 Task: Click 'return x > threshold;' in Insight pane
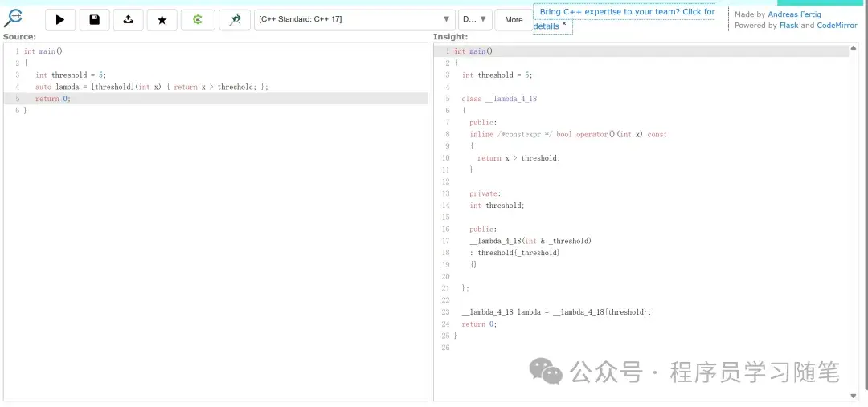coord(518,158)
